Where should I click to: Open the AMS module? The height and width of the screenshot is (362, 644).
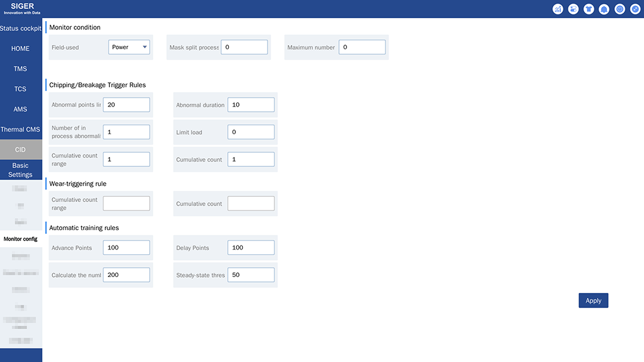click(20, 109)
